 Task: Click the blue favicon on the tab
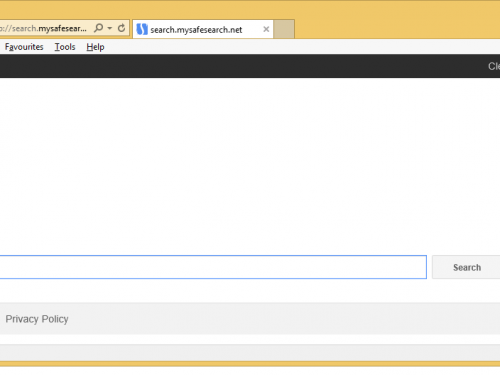(142, 29)
